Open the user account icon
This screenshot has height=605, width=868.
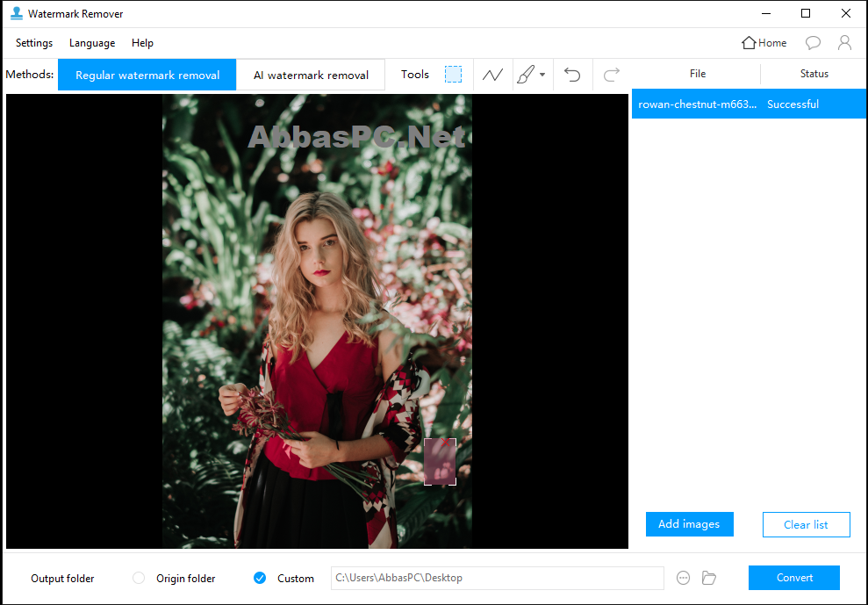point(844,43)
